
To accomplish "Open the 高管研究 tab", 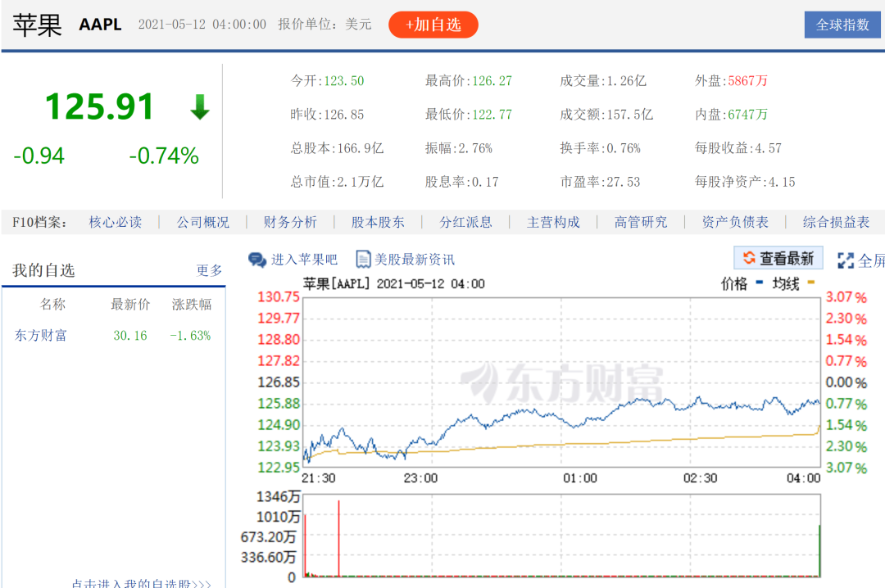I will [x=641, y=222].
